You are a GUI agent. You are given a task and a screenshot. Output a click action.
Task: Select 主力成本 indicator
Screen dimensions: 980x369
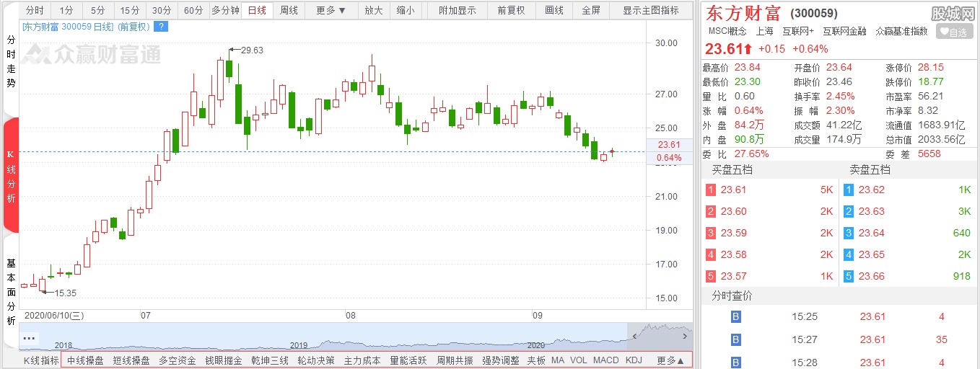(x=362, y=360)
